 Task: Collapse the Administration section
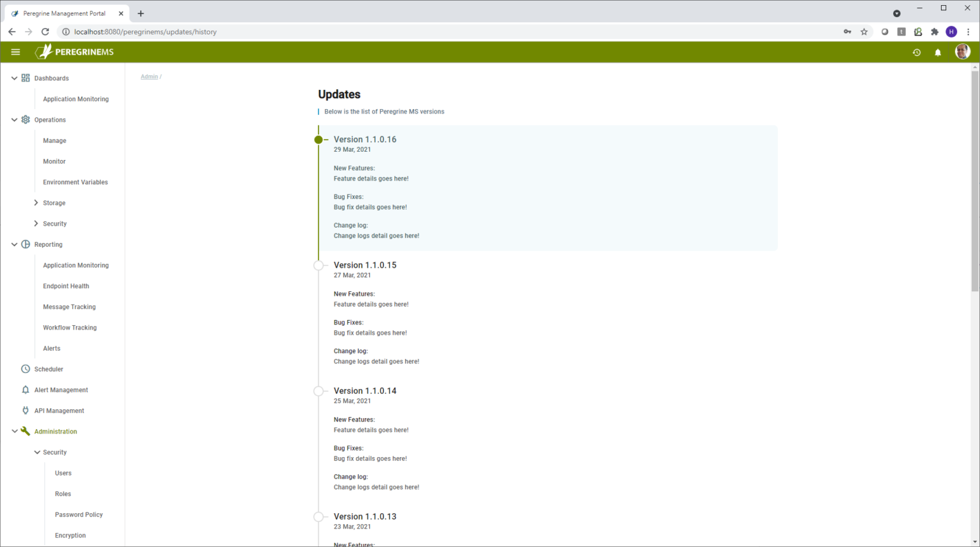(14, 432)
